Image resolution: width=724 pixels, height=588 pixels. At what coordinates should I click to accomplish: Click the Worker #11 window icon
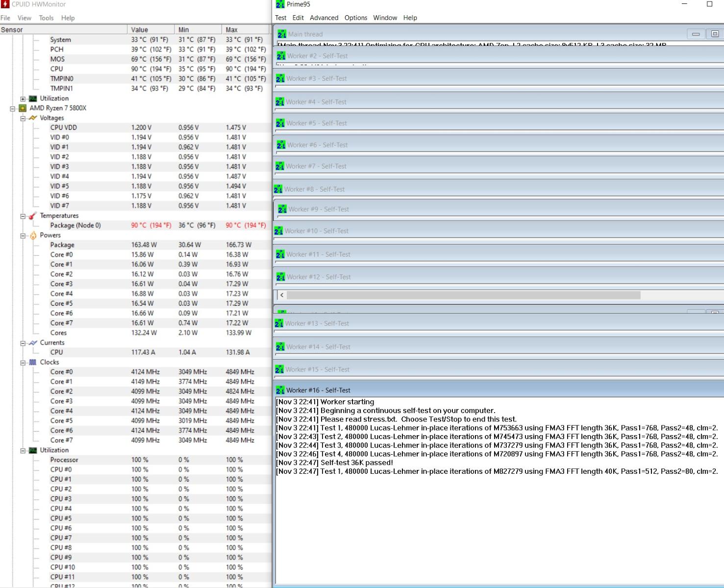(280, 254)
